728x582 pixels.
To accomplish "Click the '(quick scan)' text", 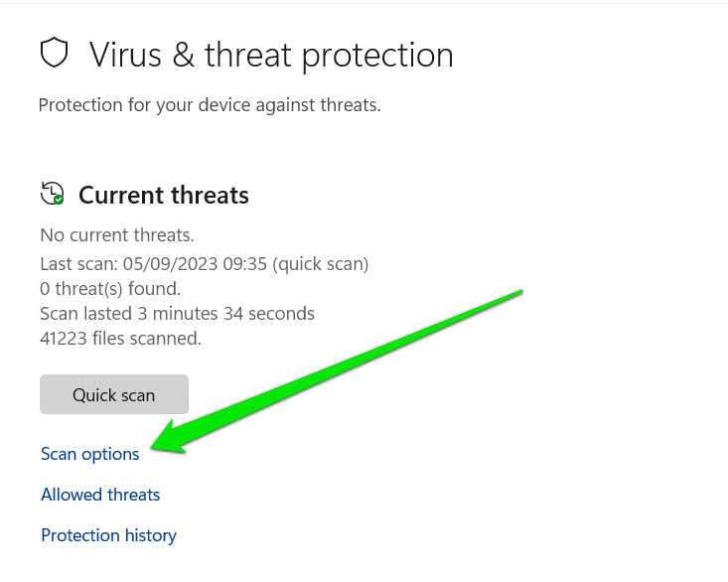I will (x=322, y=264).
